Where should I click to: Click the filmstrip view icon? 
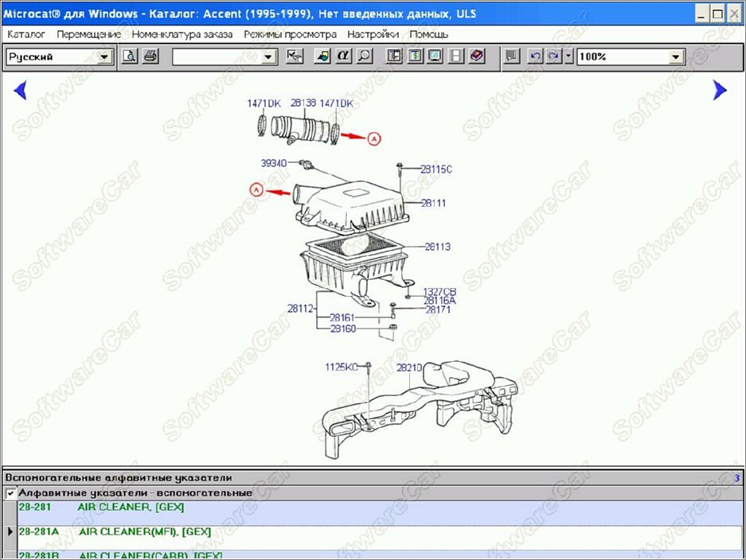click(x=455, y=56)
